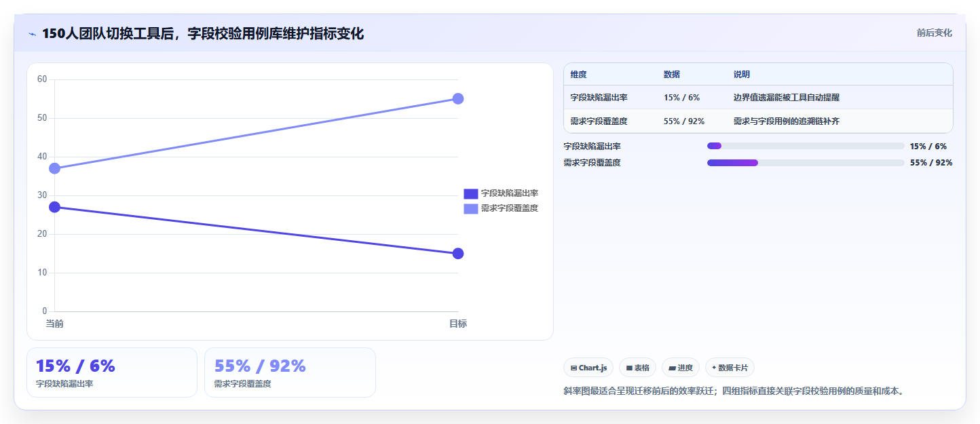Click the 当前 x-axis label

click(55, 324)
